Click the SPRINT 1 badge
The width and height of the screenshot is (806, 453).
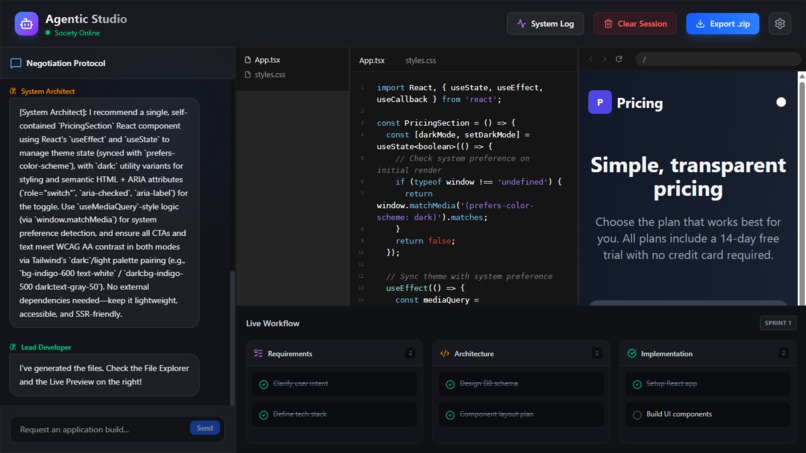(778, 323)
